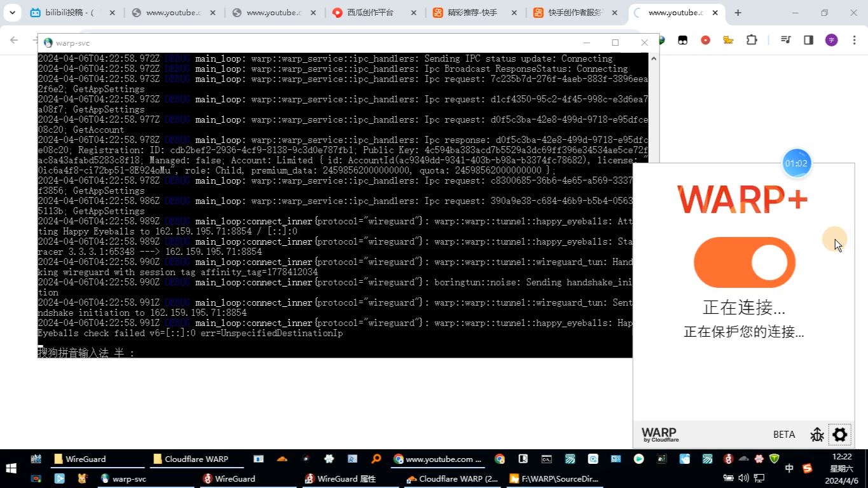868x488 pixels.
Task: Expand the tab search dropdown
Action: click(12, 13)
